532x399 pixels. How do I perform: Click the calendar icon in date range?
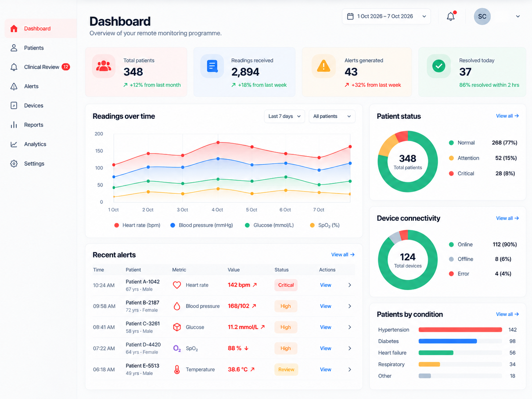point(351,16)
